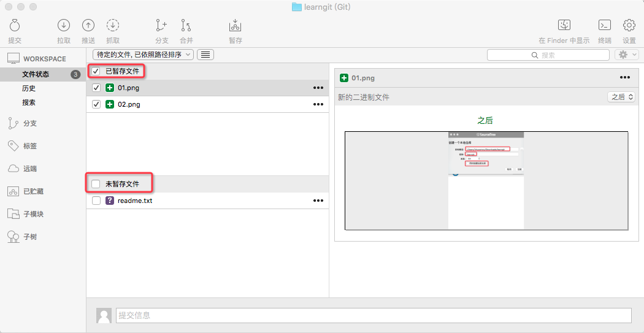Click the 子树 subtrees sidebar icon

13,237
